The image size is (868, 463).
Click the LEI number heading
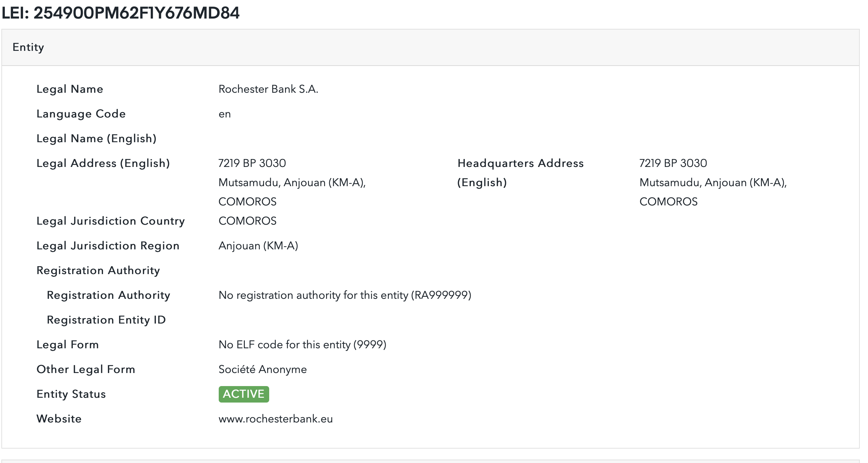coord(121,13)
